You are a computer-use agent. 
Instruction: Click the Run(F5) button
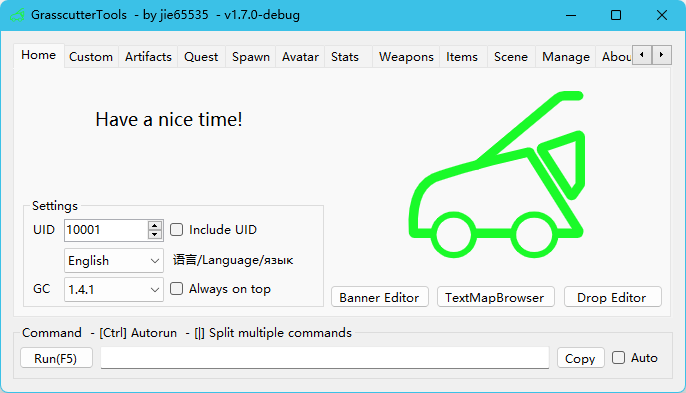pos(56,358)
